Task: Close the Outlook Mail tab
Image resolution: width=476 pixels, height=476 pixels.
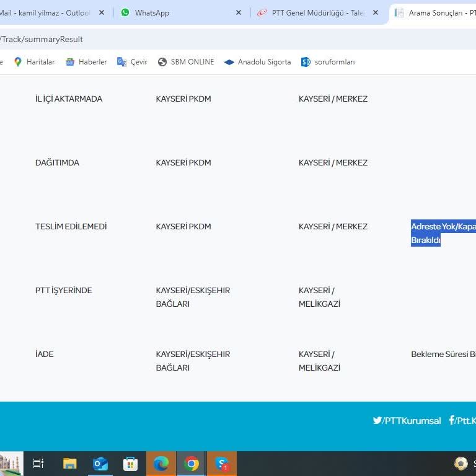Action: [102, 12]
